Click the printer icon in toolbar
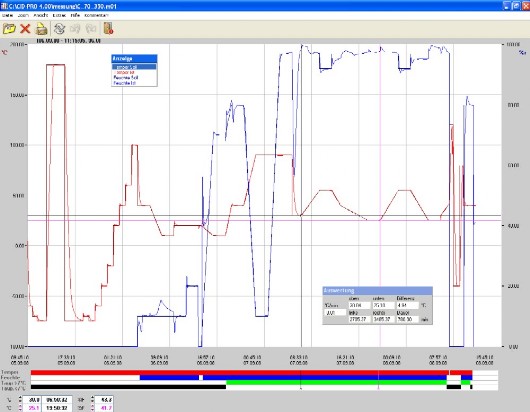This screenshot has height=412, width=530. click(x=42, y=29)
